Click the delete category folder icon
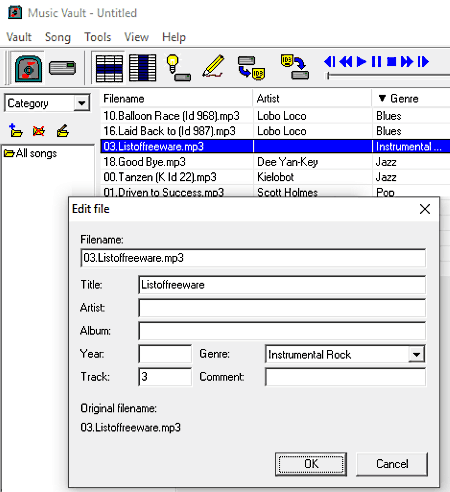The width and height of the screenshot is (450, 492). tap(39, 131)
